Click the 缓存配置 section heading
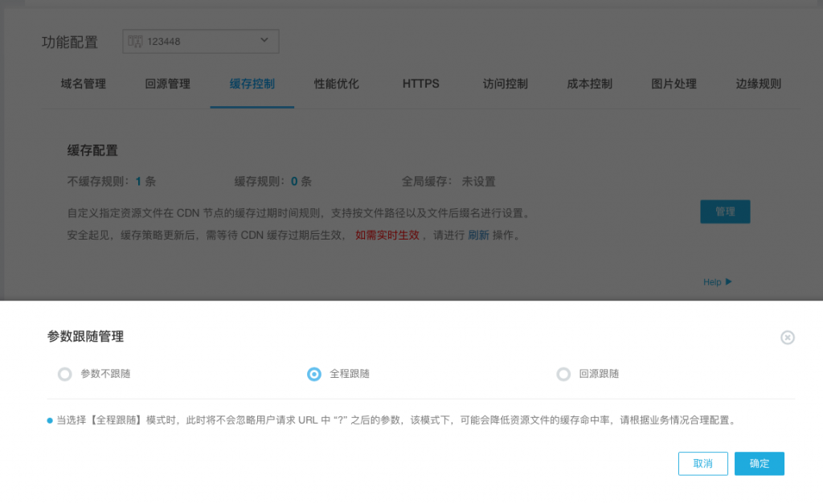The height and width of the screenshot is (504, 823). [92, 150]
